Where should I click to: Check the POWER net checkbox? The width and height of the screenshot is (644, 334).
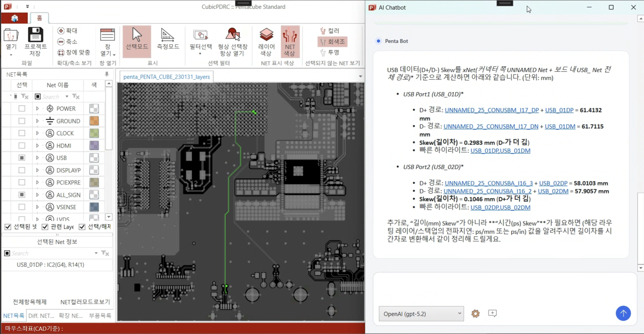click(x=21, y=108)
